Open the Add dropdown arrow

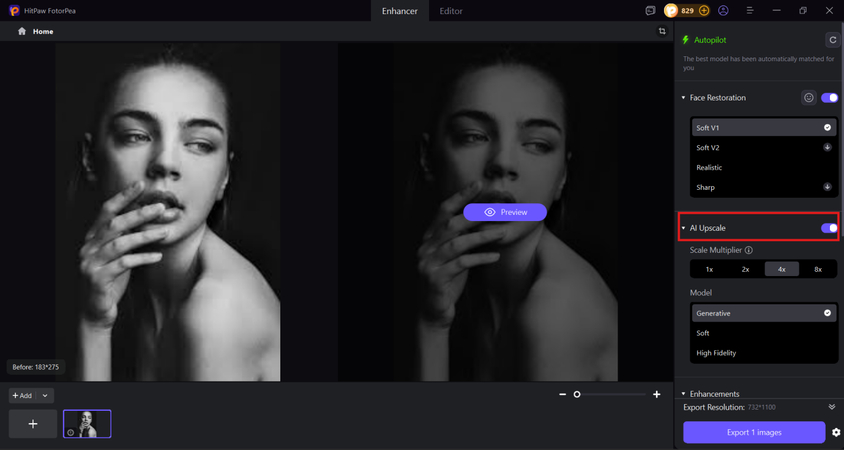[x=45, y=396]
